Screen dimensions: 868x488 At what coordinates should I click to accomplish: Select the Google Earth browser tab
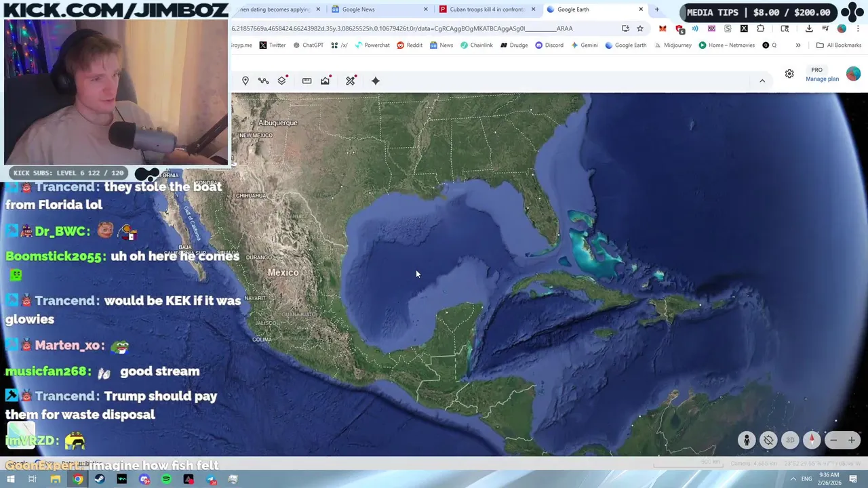click(595, 9)
